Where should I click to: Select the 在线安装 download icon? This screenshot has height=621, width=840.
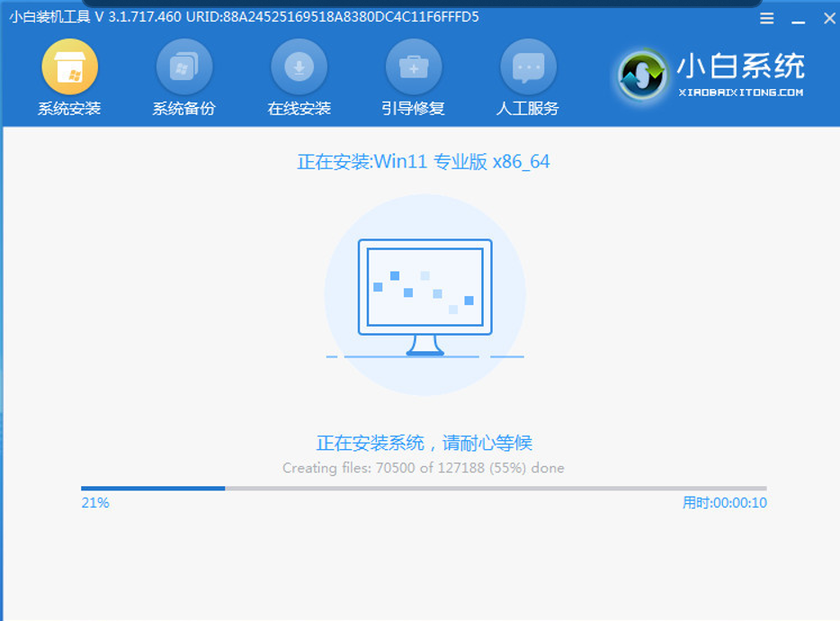pos(299,67)
